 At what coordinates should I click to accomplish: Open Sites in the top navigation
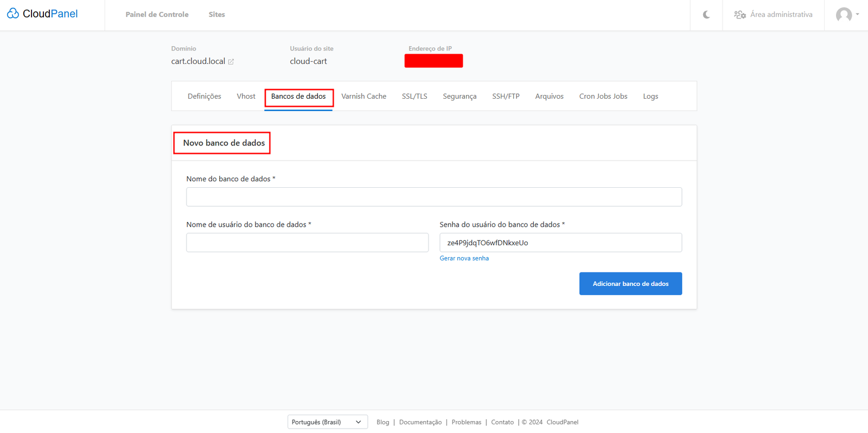tap(216, 15)
